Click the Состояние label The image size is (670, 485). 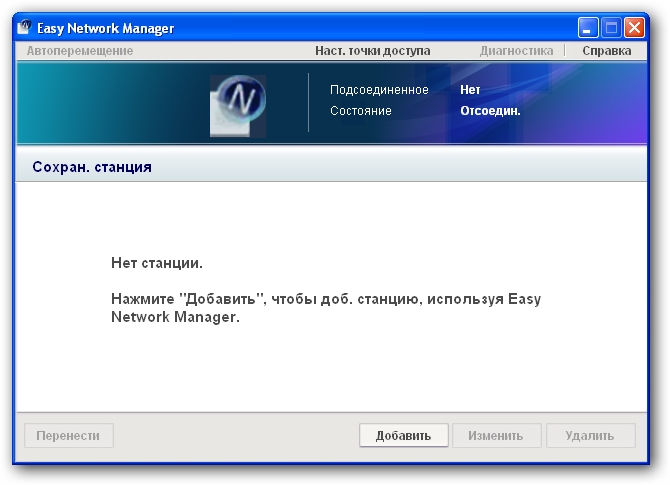[361, 111]
